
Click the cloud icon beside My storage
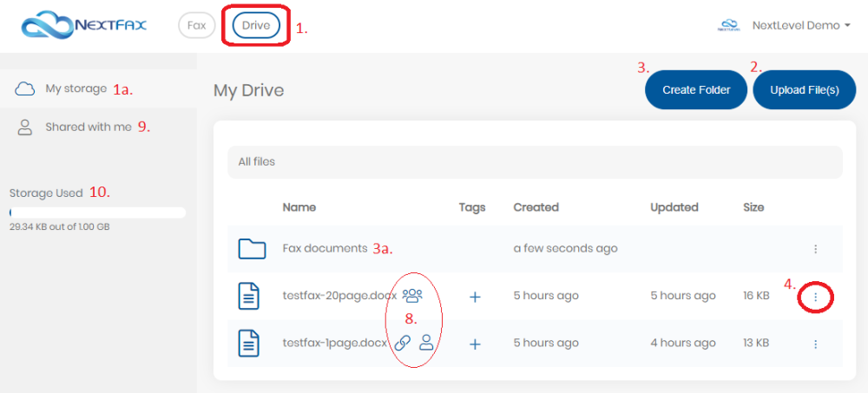tap(25, 88)
